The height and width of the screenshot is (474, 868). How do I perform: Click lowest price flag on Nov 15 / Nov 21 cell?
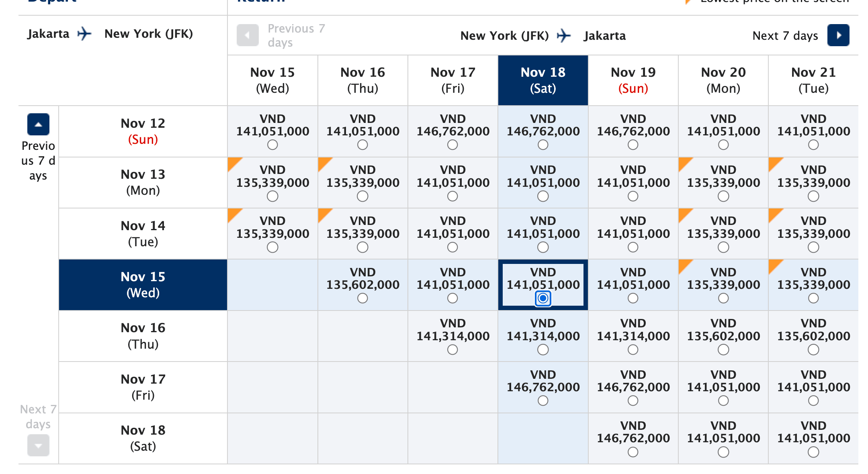tap(775, 266)
